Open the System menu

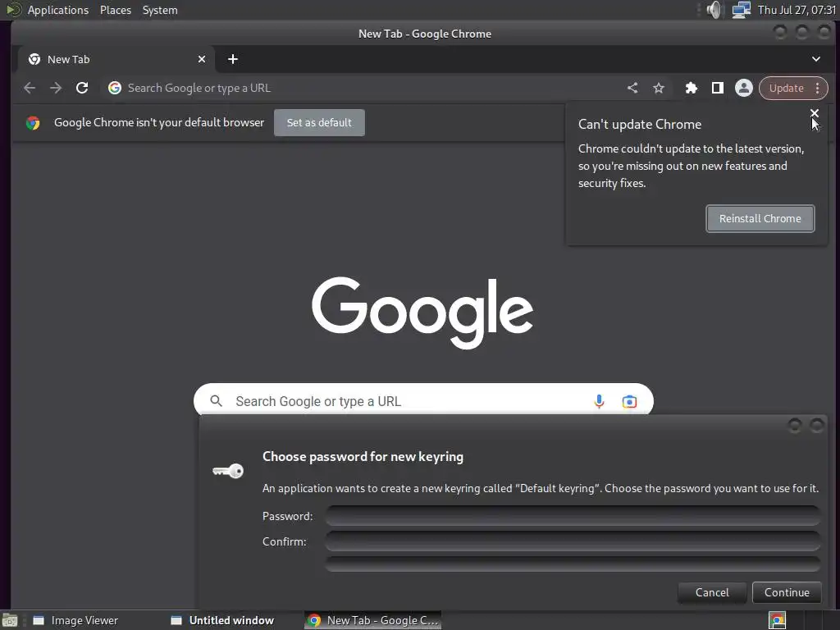(160, 10)
